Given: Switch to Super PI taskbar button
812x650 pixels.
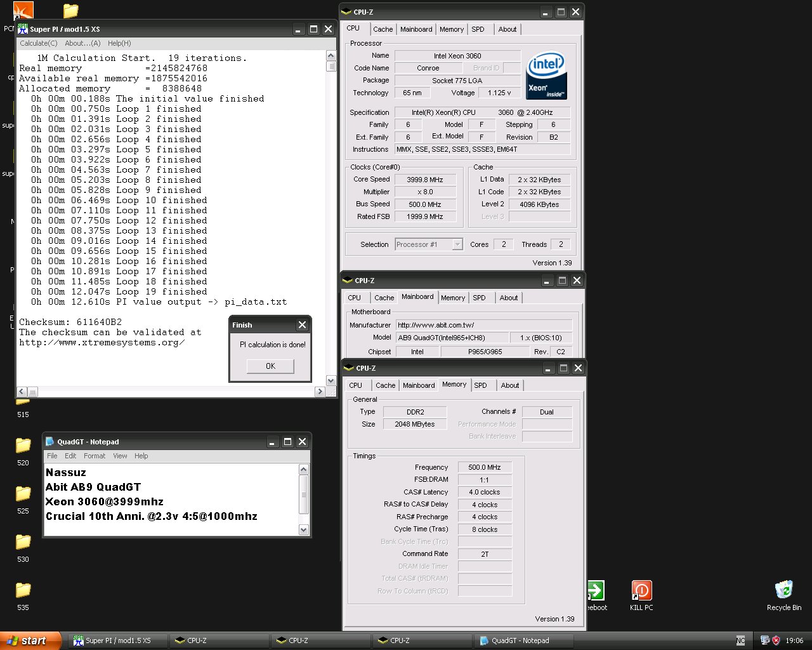Looking at the screenshot, I should pyautogui.click(x=117, y=640).
